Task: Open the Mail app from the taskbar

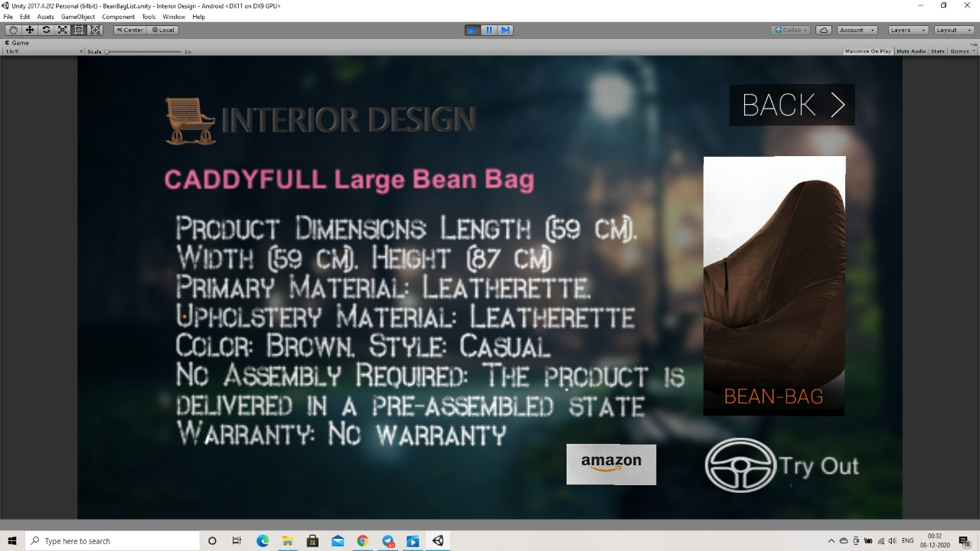Action: pos(338,541)
